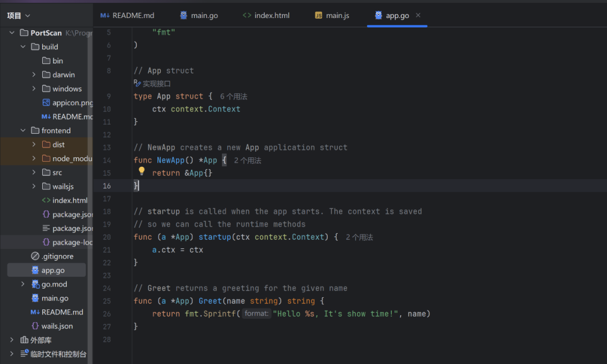
Task: Expand the go.mod entry
Action: point(23,284)
